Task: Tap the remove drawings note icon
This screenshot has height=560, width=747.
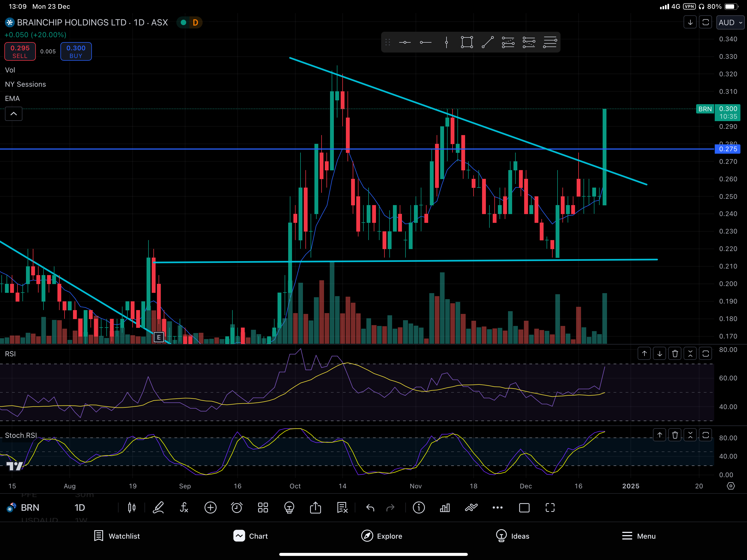Action: click(342, 508)
